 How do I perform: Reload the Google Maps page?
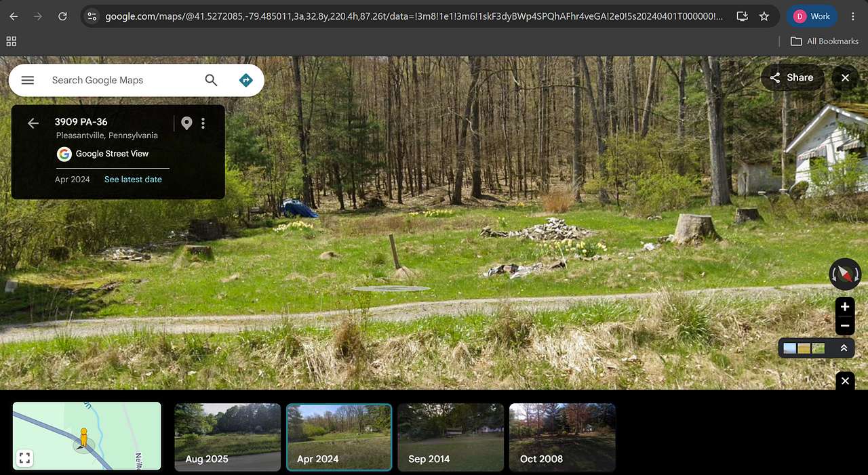point(62,16)
